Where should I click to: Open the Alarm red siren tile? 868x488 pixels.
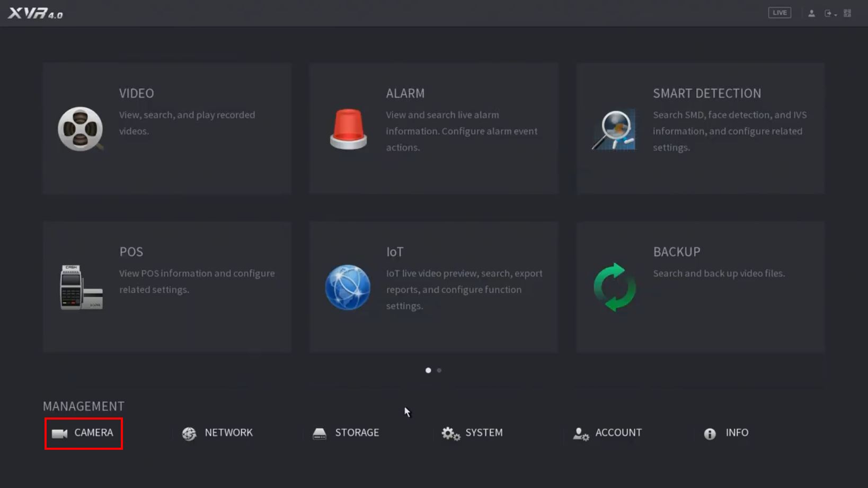434,128
